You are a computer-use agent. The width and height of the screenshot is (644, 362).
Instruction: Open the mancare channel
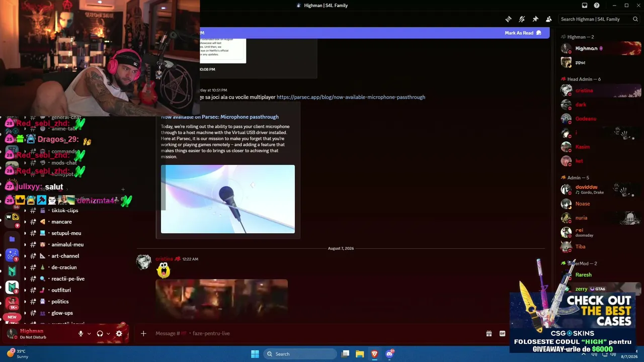click(61, 222)
